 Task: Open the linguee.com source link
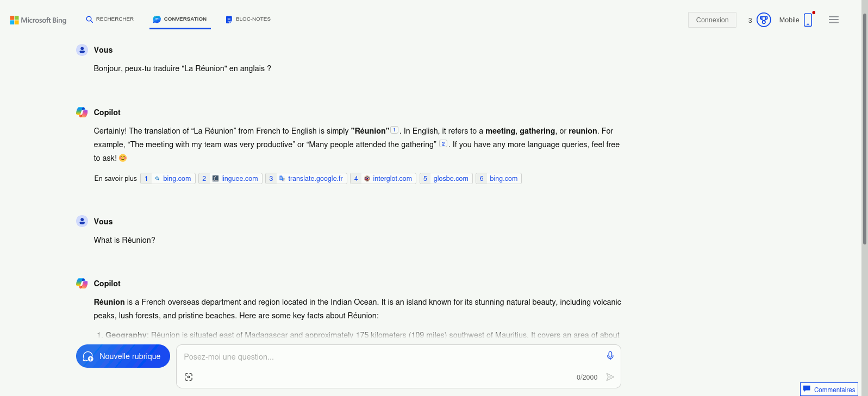coord(230,179)
